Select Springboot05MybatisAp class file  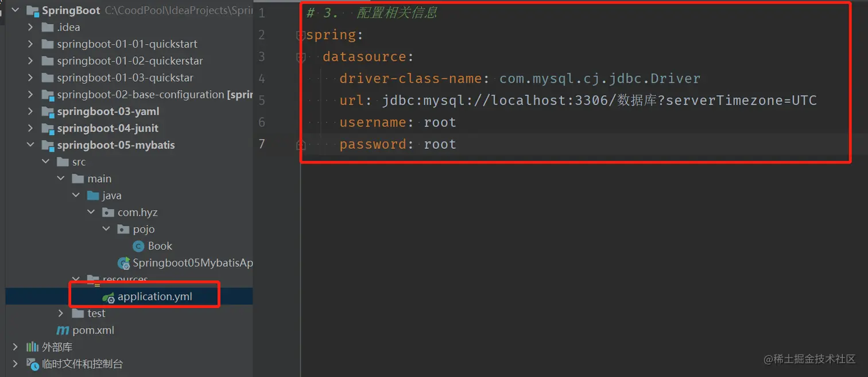193,263
